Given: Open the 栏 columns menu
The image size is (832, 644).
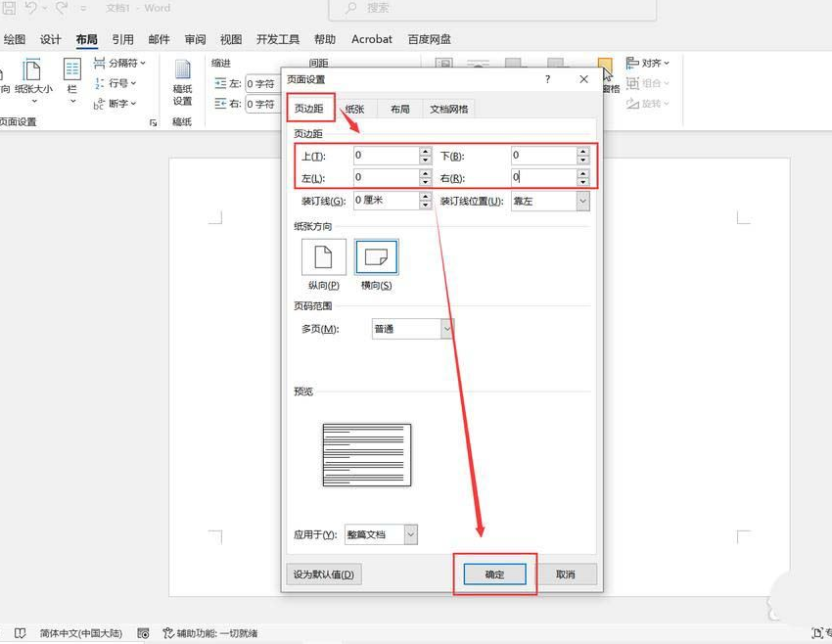Looking at the screenshot, I should (x=72, y=80).
